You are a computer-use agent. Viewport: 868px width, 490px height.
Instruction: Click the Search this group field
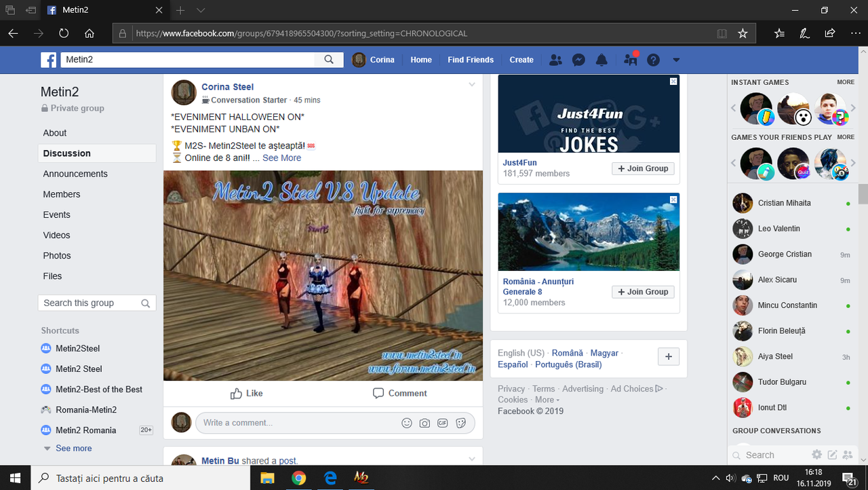97,303
